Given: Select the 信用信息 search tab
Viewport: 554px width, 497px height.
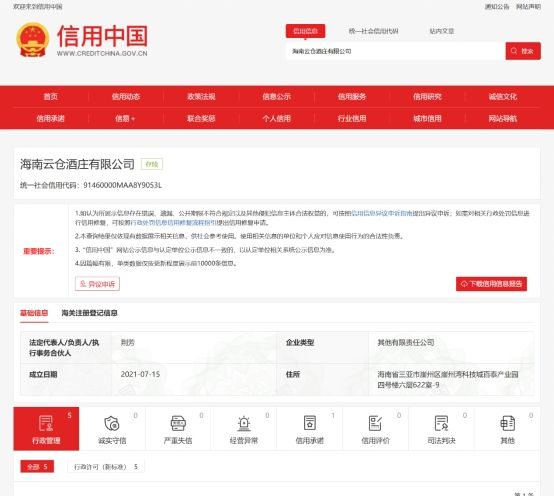Looking at the screenshot, I should [x=306, y=31].
